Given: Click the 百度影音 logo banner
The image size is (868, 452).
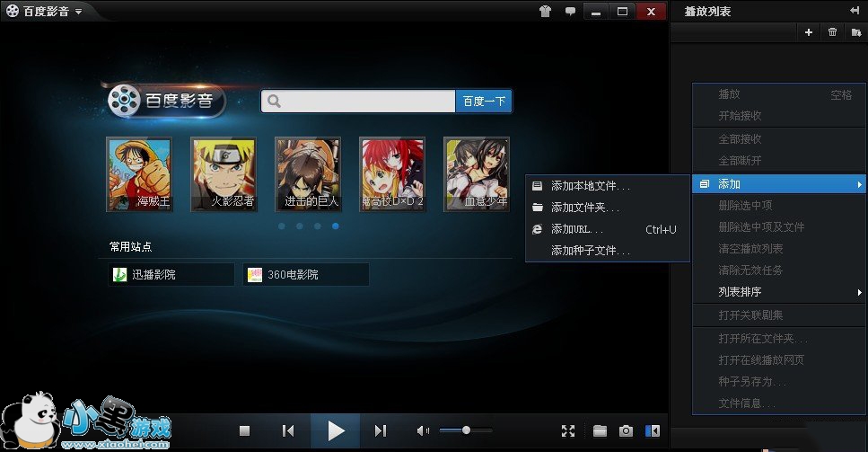Looking at the screenshot, I should click(x=166, y=101).
